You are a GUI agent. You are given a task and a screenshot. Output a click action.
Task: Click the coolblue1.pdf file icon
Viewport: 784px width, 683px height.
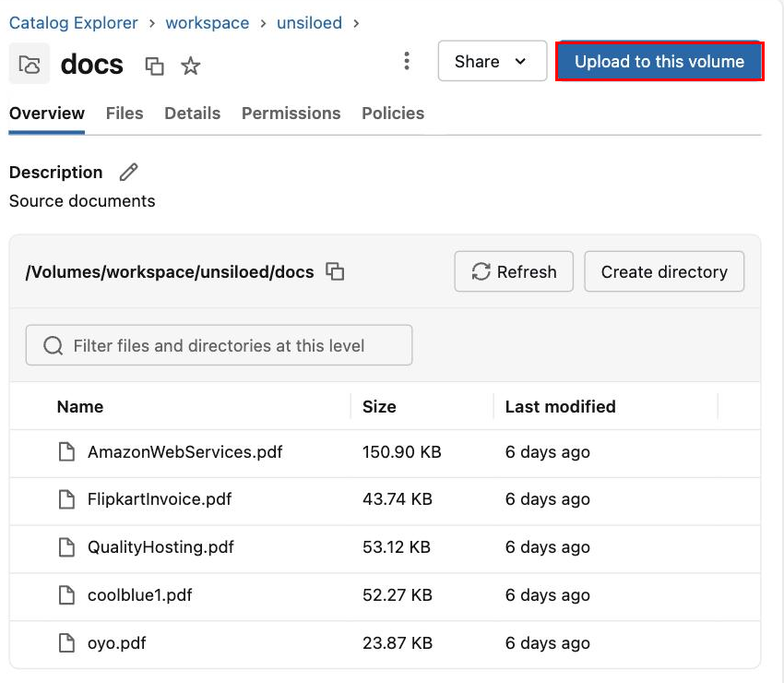(x=66, y=595)
